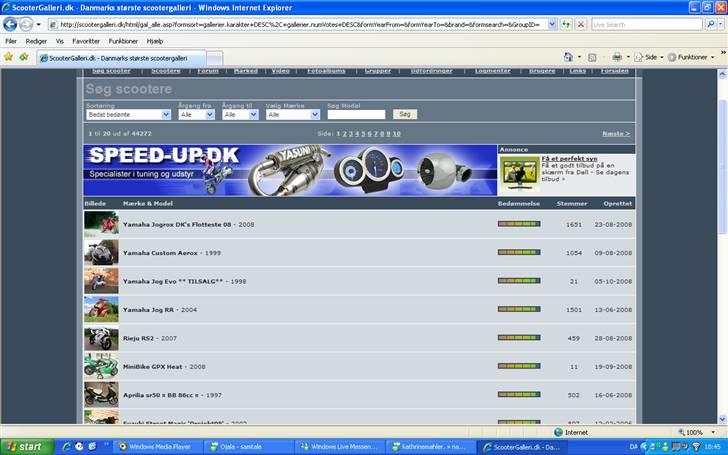Click the Windows Start button
This screenshot has width=728, height=455.
tap(24, 446)
